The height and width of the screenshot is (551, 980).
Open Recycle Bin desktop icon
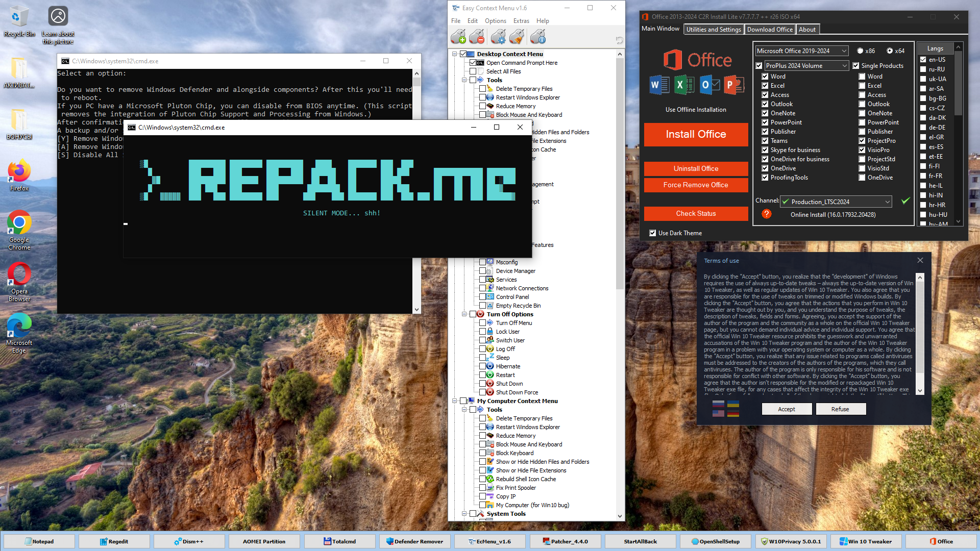(x=19, y=21)
